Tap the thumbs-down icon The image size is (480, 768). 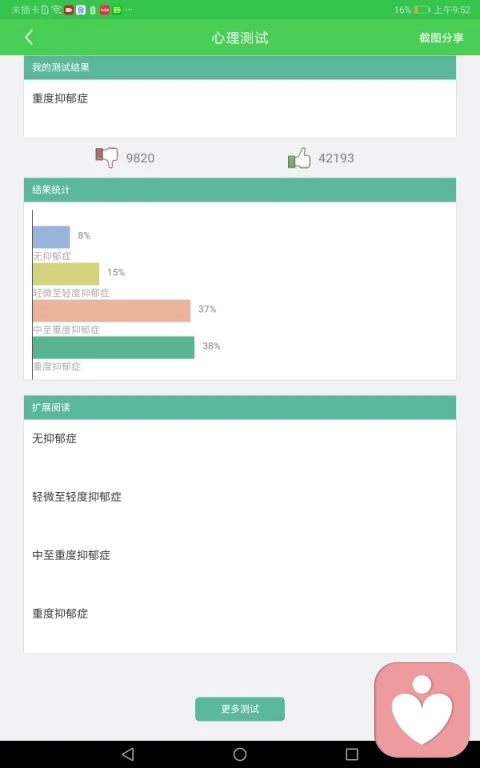(106, 157)
